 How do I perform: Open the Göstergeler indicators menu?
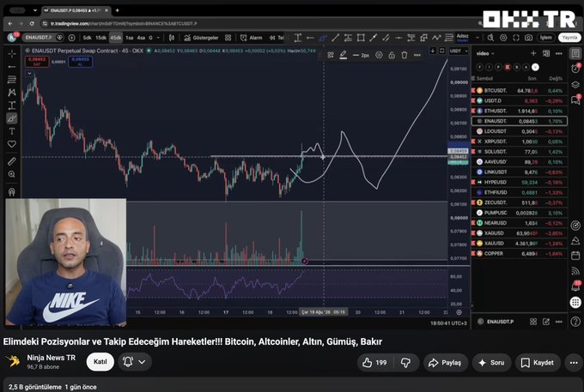point(201,38)
